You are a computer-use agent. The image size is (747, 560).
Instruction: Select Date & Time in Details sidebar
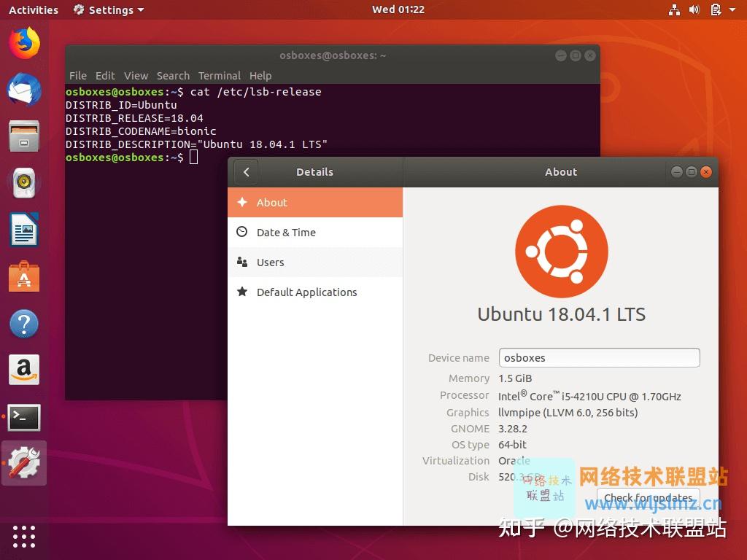(286, 233)
